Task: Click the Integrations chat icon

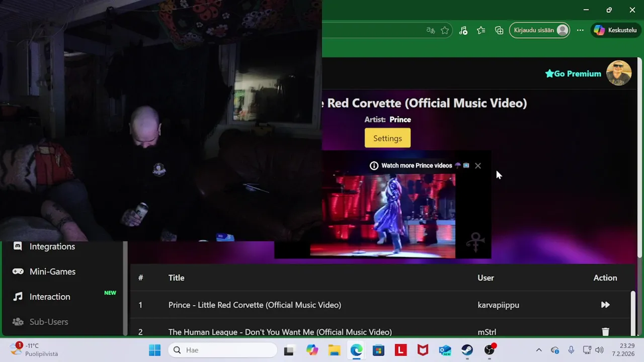Action: [18, 246]
